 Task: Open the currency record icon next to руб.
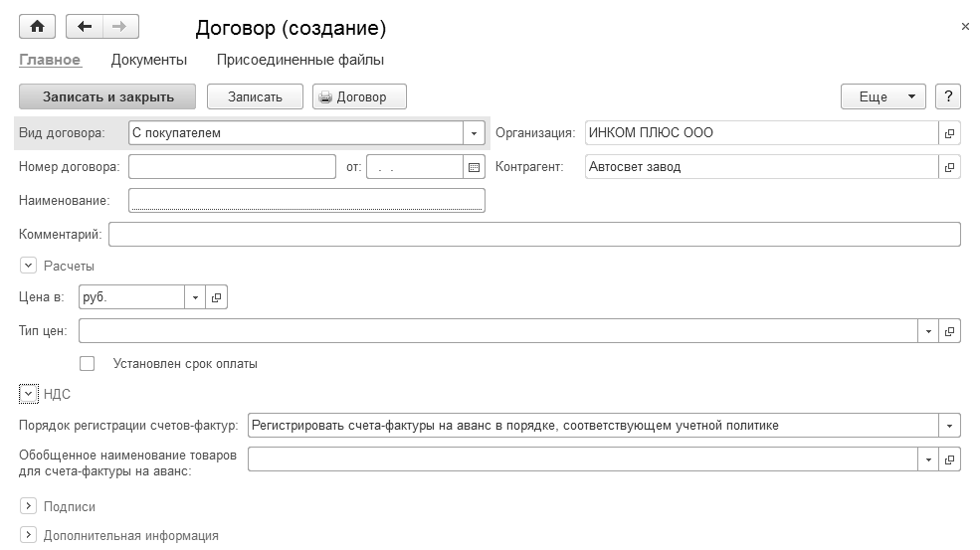click(217, 296)
